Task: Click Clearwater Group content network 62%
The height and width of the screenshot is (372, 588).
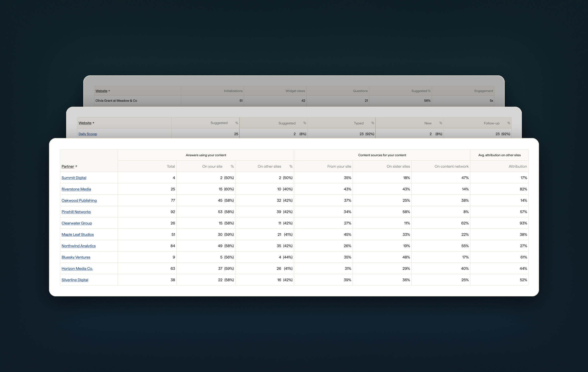Action: [x=465, y=223]
